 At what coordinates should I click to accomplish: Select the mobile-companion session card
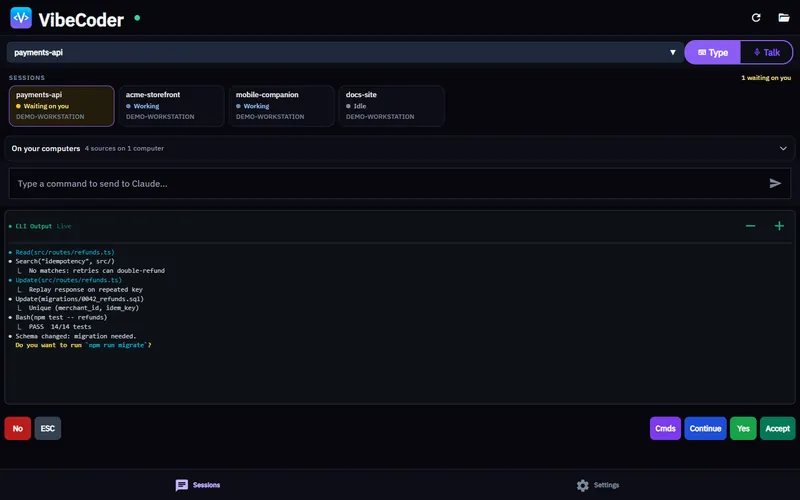tap(282, 106)
